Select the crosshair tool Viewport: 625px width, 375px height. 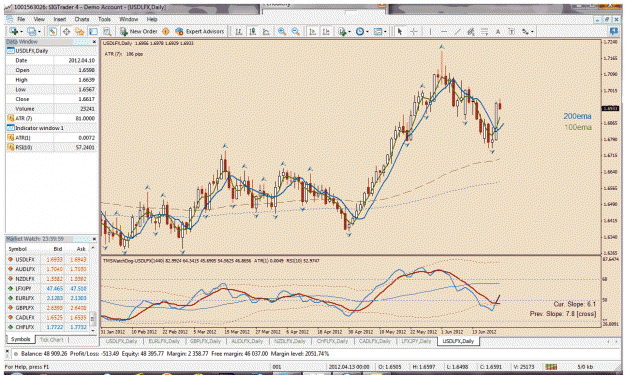(x=413, y=31)
